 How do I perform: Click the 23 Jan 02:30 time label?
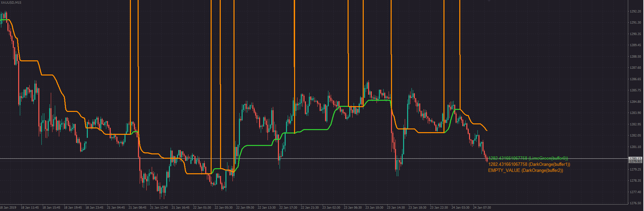click(x=331, y=208)
